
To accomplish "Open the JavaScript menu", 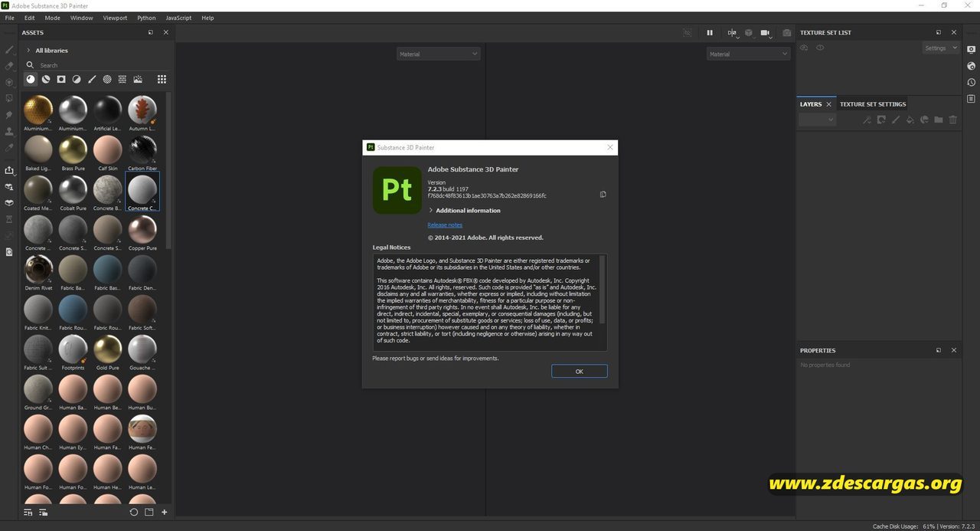I will pos(178,18).
